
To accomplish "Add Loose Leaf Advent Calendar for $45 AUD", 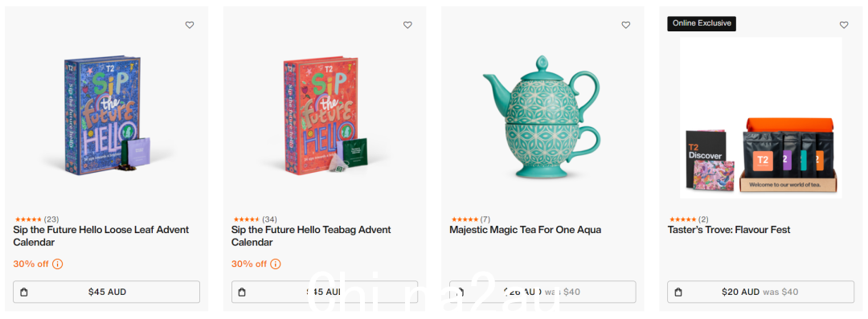I will (106, 292).
